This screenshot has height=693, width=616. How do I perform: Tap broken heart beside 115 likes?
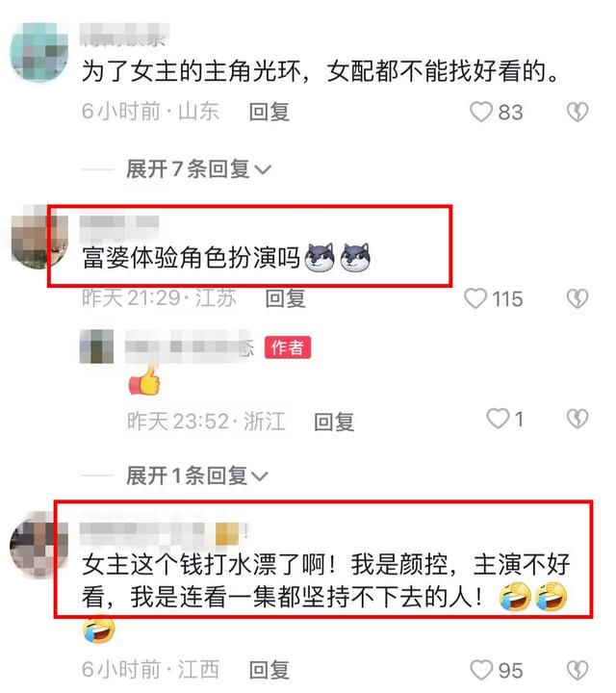577,298
